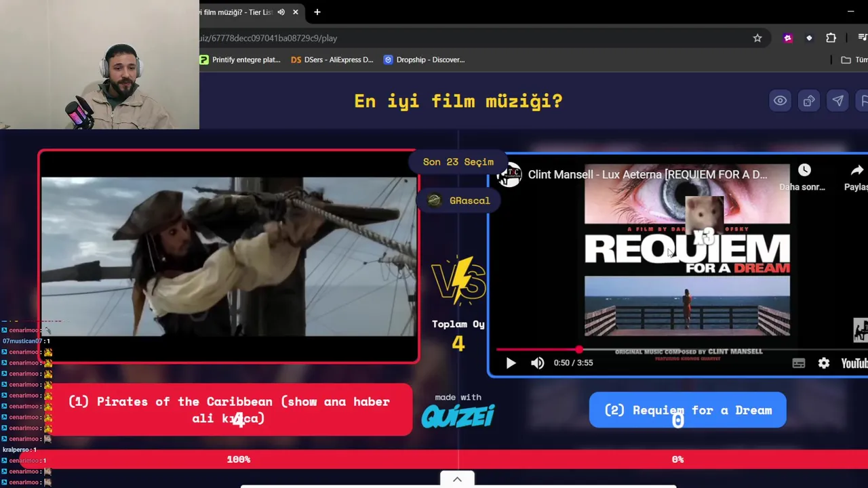Open the browser Extensions puzzle icon

pos(831,38)
